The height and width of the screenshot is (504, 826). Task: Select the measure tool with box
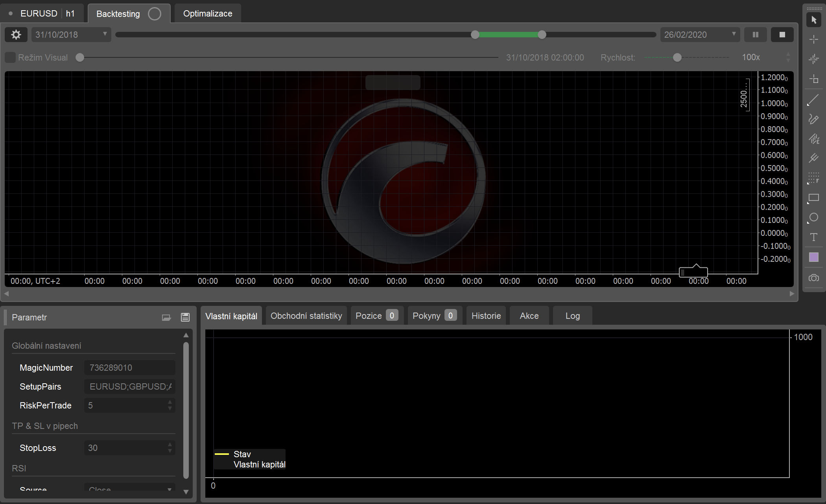(814, 79)
